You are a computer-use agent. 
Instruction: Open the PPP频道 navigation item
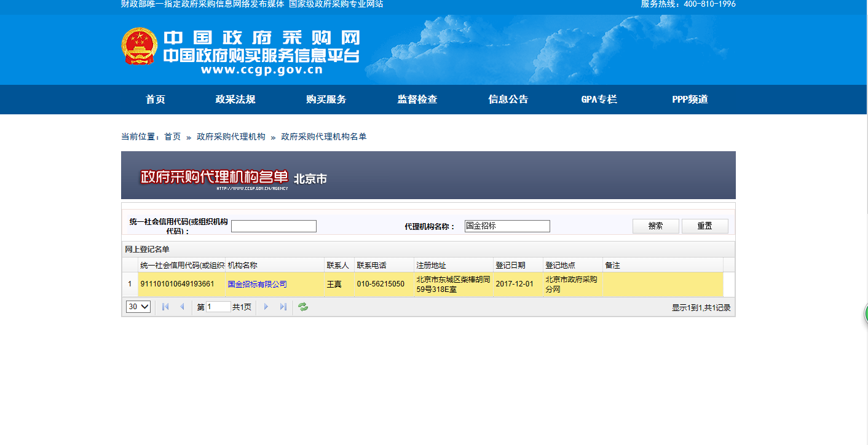pyautogui.click(x=690, y=100)
